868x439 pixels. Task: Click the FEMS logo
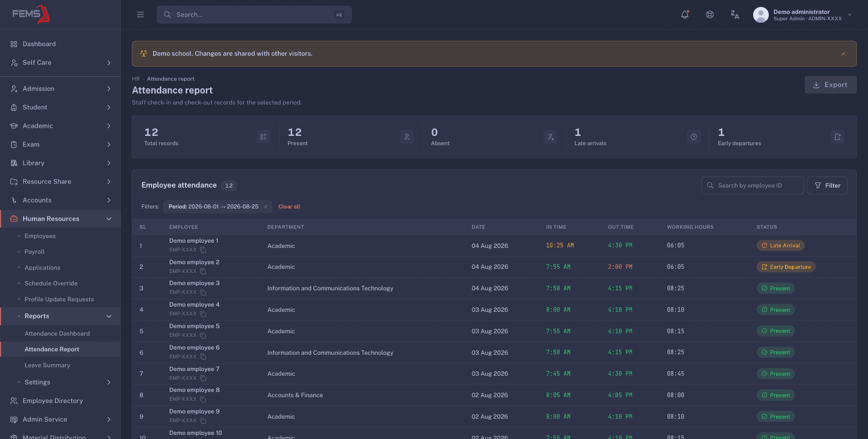(x=31, y=14)
